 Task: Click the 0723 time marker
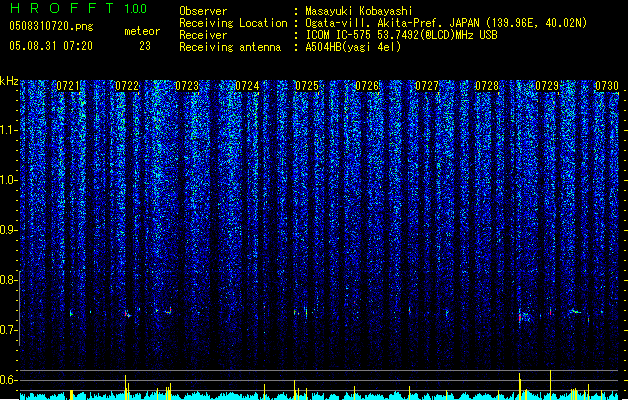click(187, 86)
